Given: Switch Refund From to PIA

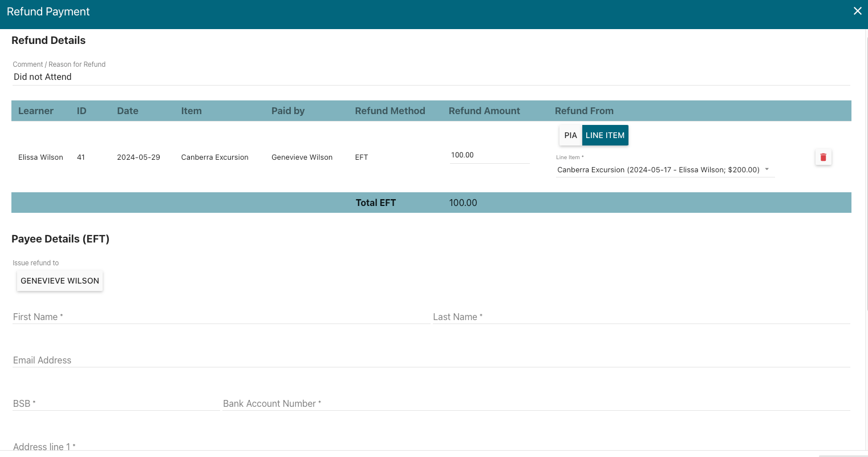Looking at the screenshot, I should click(x=570, y=135).
